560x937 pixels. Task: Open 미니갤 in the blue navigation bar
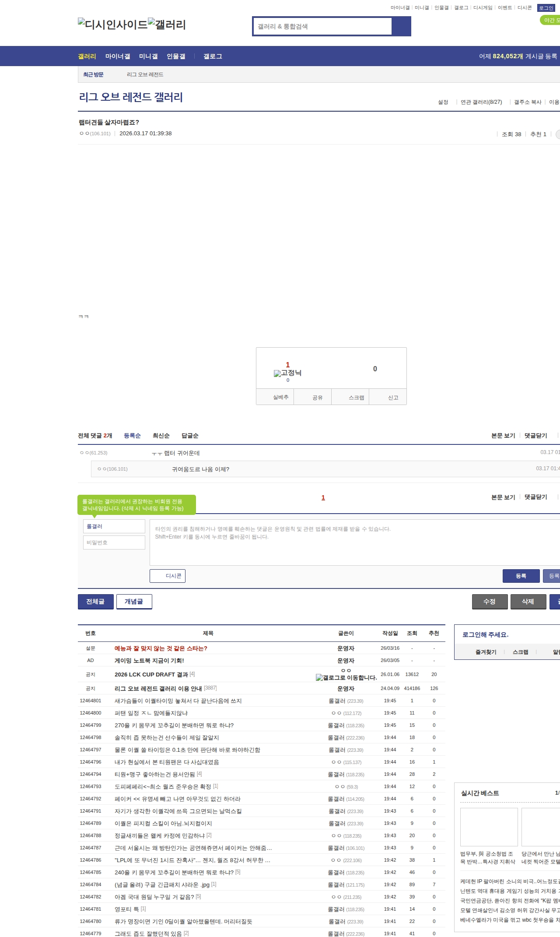[x=148, y=56]
